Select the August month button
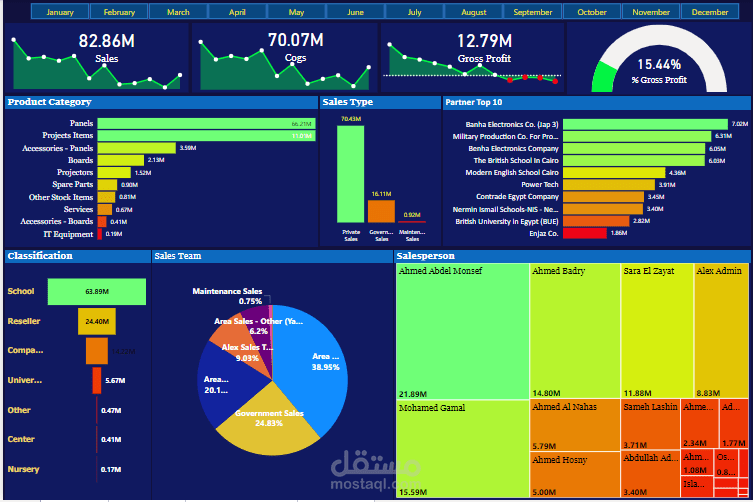Screen dimensions: 753x502 click(474, 12)
